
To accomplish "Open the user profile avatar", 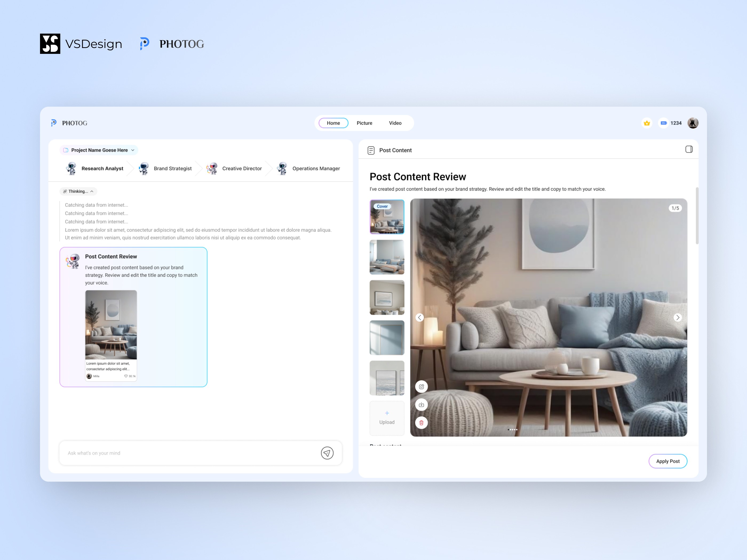I will (x=693, y=123).
